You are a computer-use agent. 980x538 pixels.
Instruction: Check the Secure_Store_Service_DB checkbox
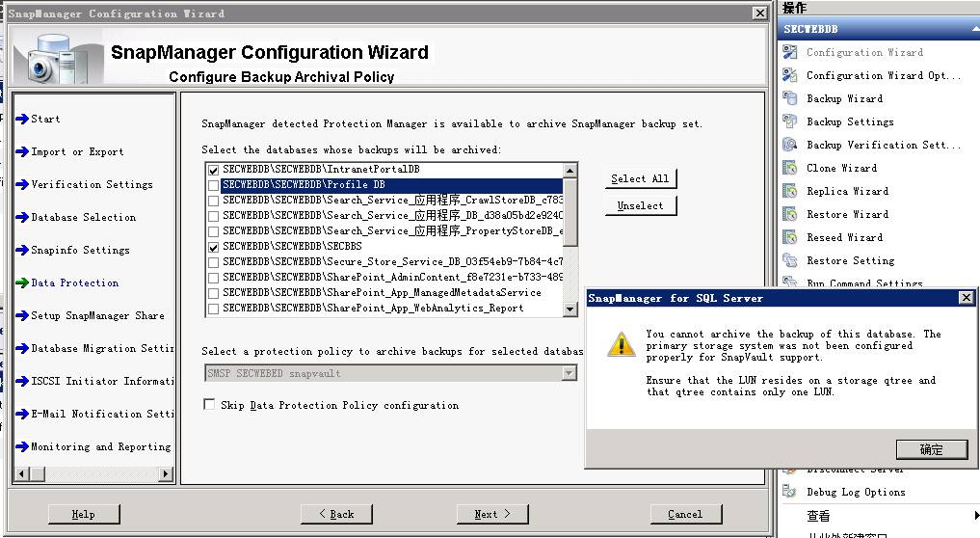214,262
